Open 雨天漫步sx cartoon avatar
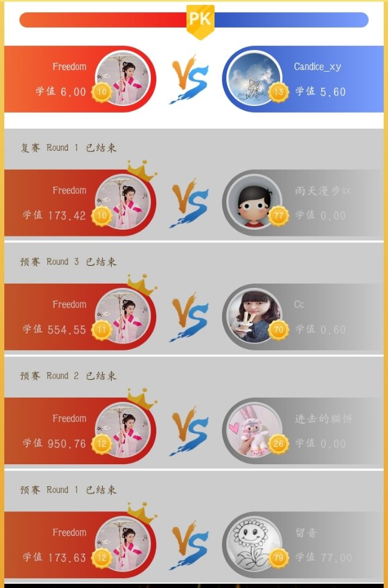Image resolution: width=388 pixels, height=588 pixels. [x=254, y=203]
